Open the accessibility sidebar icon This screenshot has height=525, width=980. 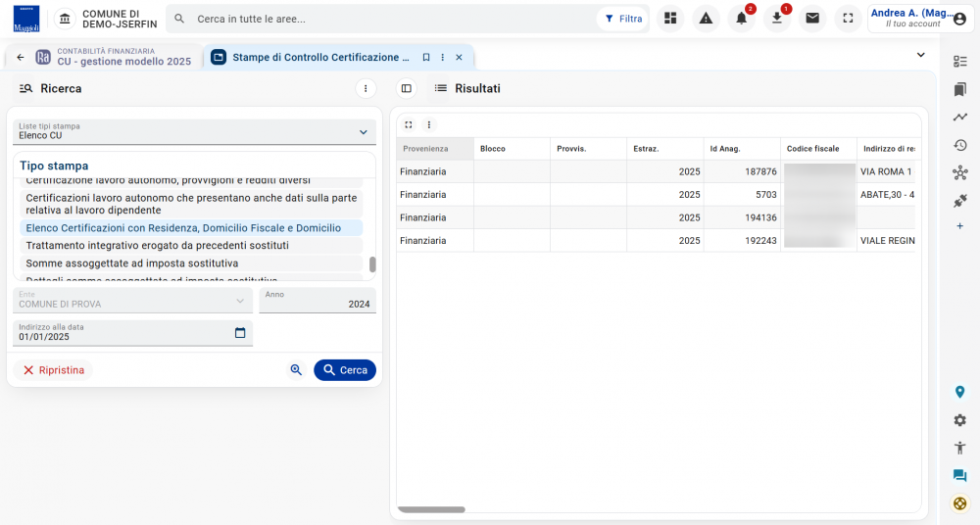(x=960, y=448)
